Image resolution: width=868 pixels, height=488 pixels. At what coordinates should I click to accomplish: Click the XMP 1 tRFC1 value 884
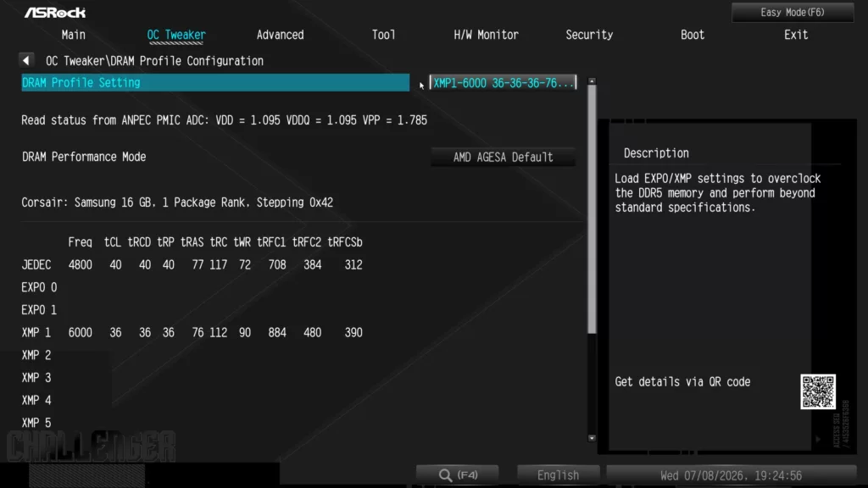277,332
